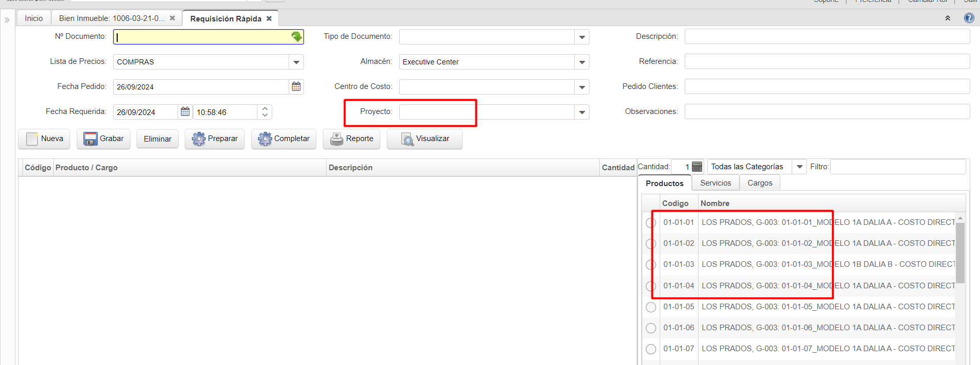Expand the Tipo de Documento dropdown
The width and height of the screenshot is (980, 365).
pyautogui.click(x=582, y=37)
